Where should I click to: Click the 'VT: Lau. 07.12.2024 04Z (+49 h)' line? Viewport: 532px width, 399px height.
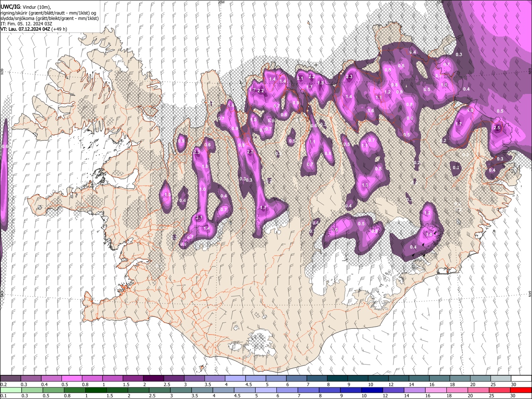pos(34,29)
